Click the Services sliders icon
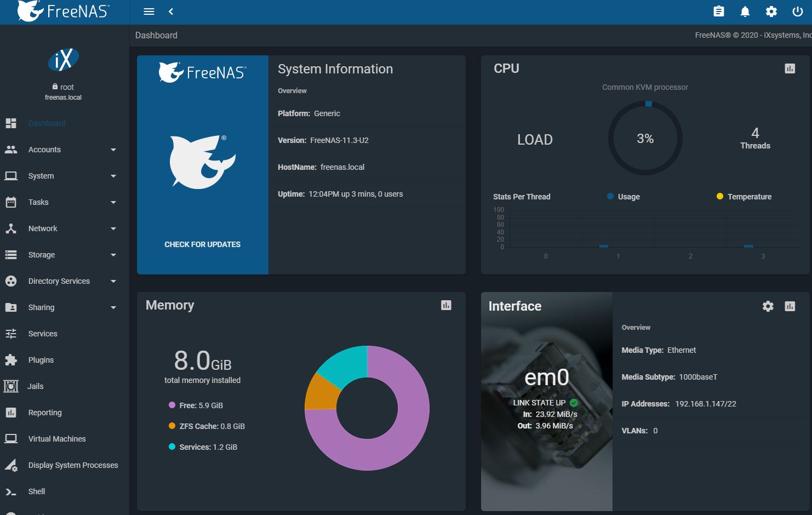The height and width of the screenshot is (515, 812). point(11,334)
